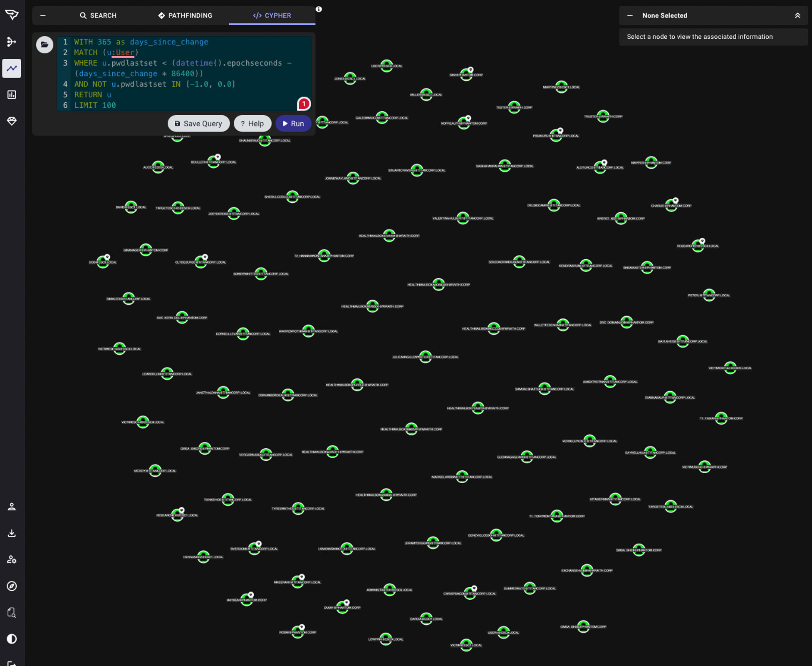The image size is (812, 666).
Task: Toggle dark/light mode with the contrast icon
Action: 11,639
